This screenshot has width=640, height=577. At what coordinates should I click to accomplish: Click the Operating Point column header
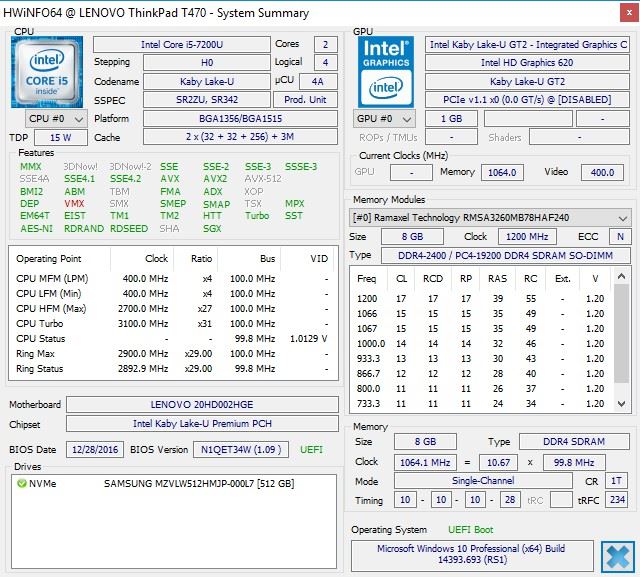coord(60,259)
